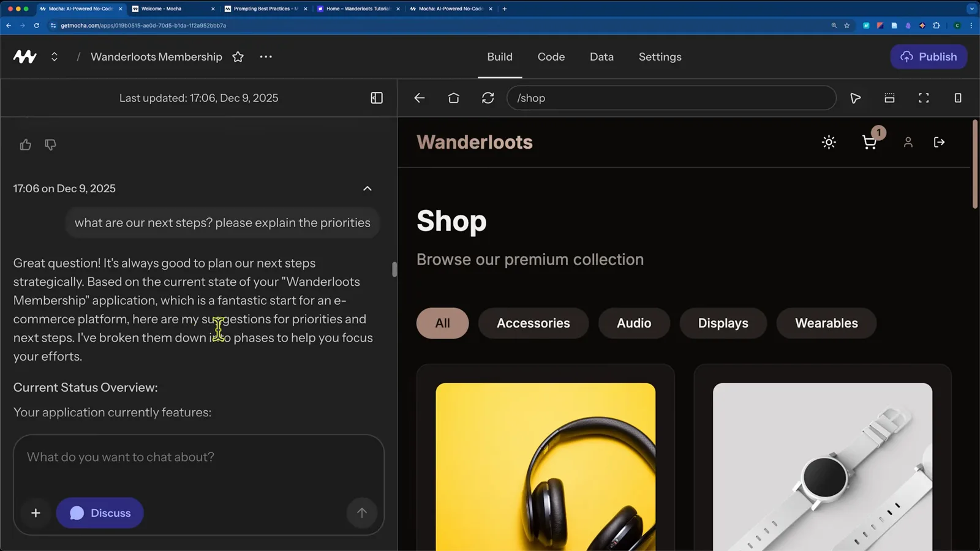
Task: Open the user account profile icon
Action: (x=908, y=142)
